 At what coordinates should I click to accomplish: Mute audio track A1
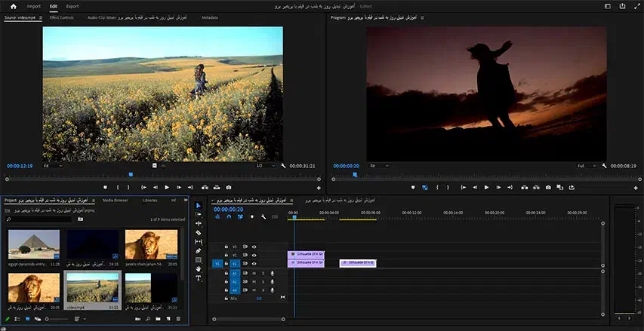[254, 273]
